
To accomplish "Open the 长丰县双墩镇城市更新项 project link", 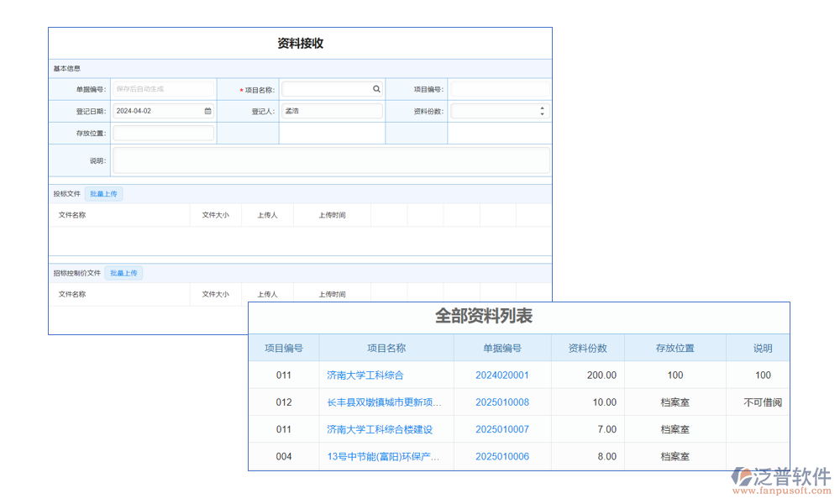I will tap(384, 402).
